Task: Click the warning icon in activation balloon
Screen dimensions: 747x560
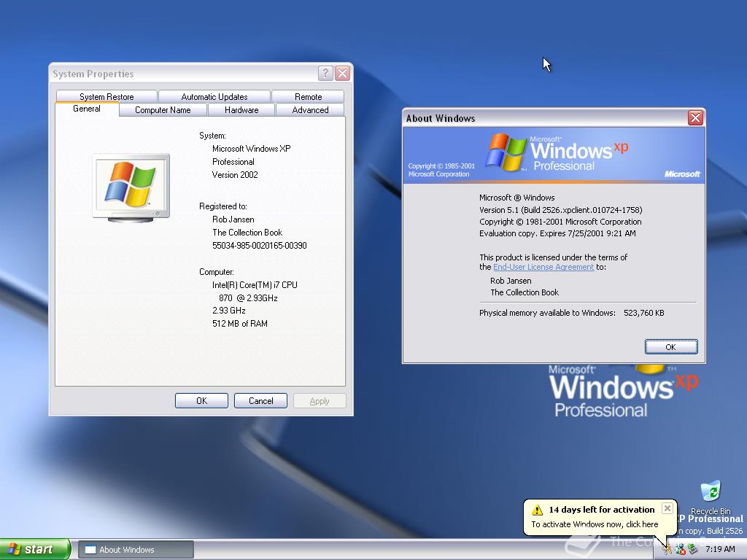Action: tap(538, 510)
